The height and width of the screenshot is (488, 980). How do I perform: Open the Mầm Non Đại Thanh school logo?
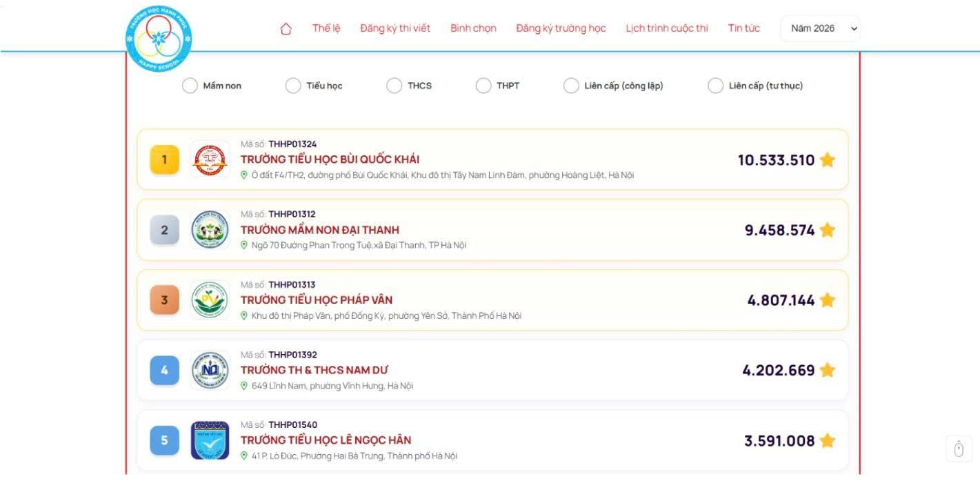click(x=210, y=230)
